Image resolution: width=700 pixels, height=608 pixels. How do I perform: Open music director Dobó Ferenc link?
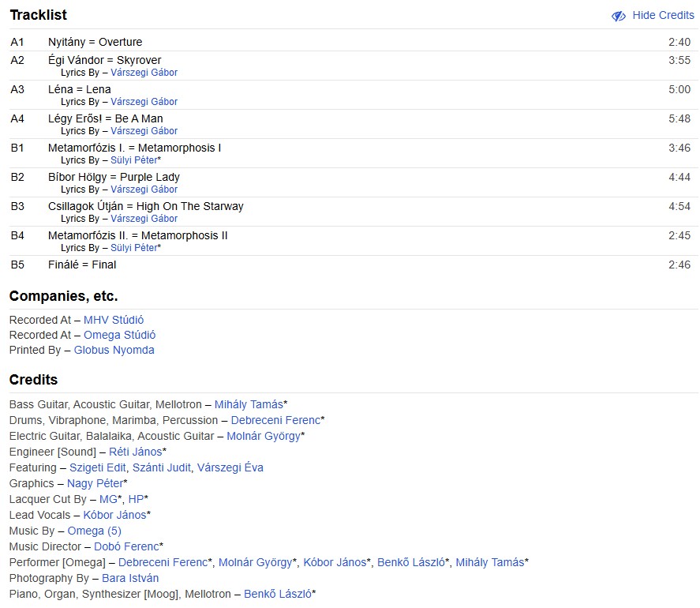(126, 546)
